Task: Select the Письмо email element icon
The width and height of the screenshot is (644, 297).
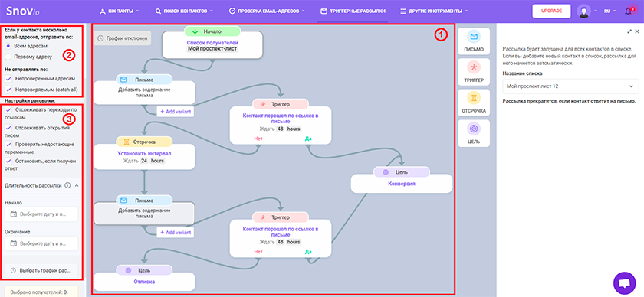Action: coord(474,38)
